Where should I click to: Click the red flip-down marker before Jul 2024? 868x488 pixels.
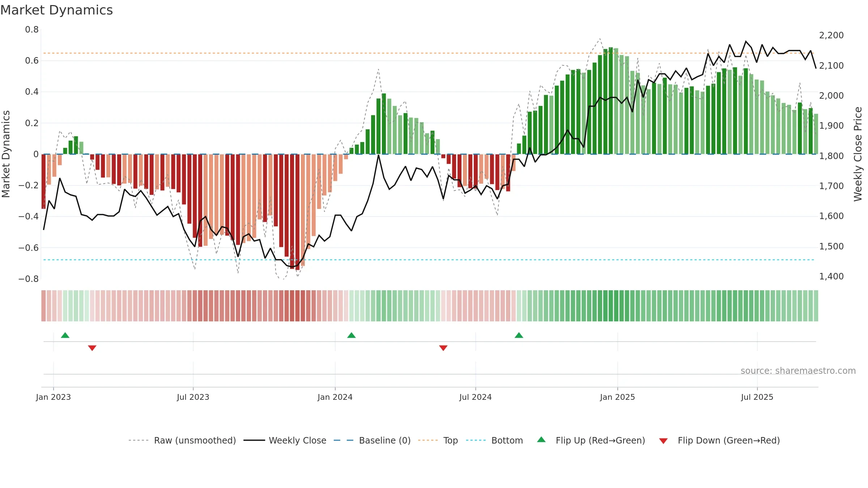point(443,348)
